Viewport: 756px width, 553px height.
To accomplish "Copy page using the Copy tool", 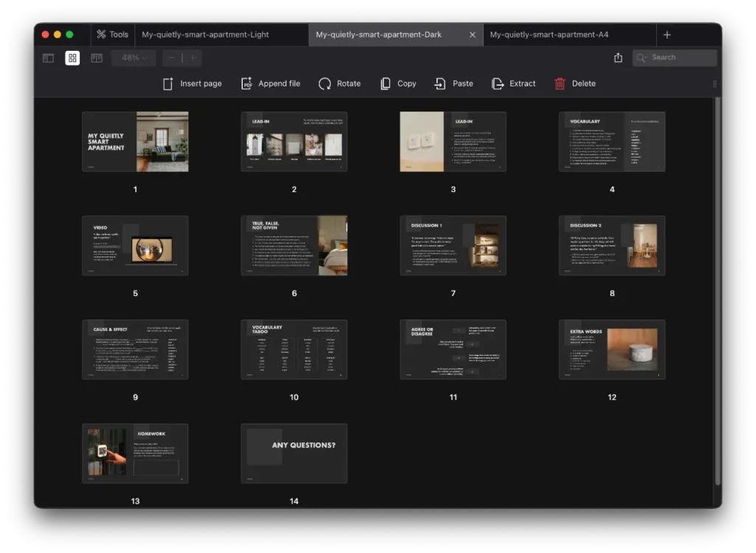I will [x=385, y=83].
